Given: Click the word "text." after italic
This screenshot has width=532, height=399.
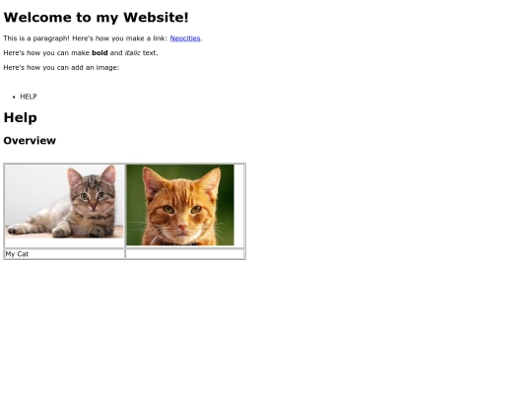Looking at the screenshot, I should click(151, 53).
